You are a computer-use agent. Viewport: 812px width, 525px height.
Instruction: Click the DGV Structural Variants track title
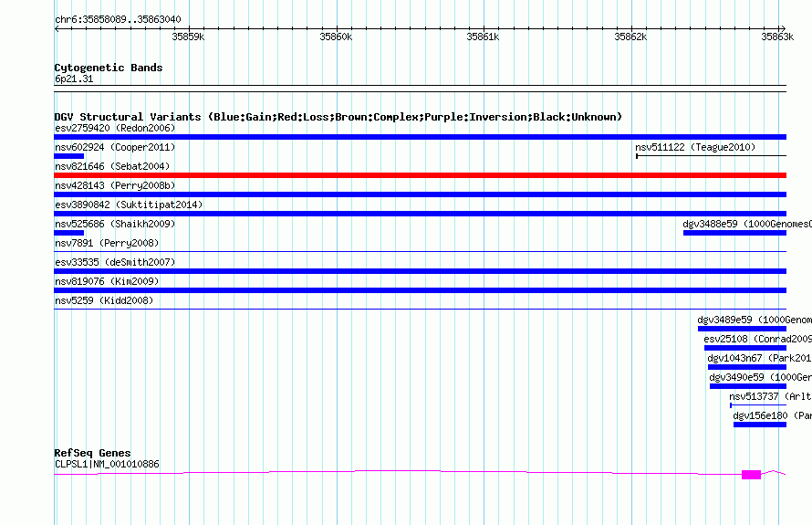(x=338, y=117)
